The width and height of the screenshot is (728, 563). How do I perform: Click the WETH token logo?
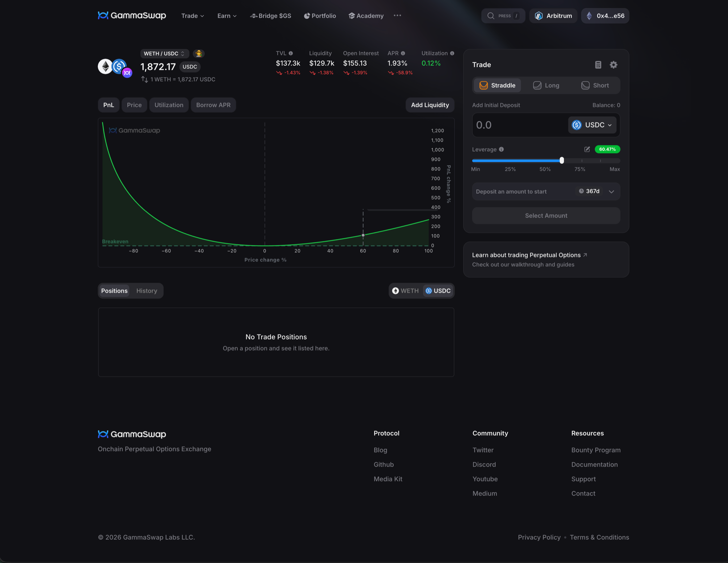click(x=105, y=66)
